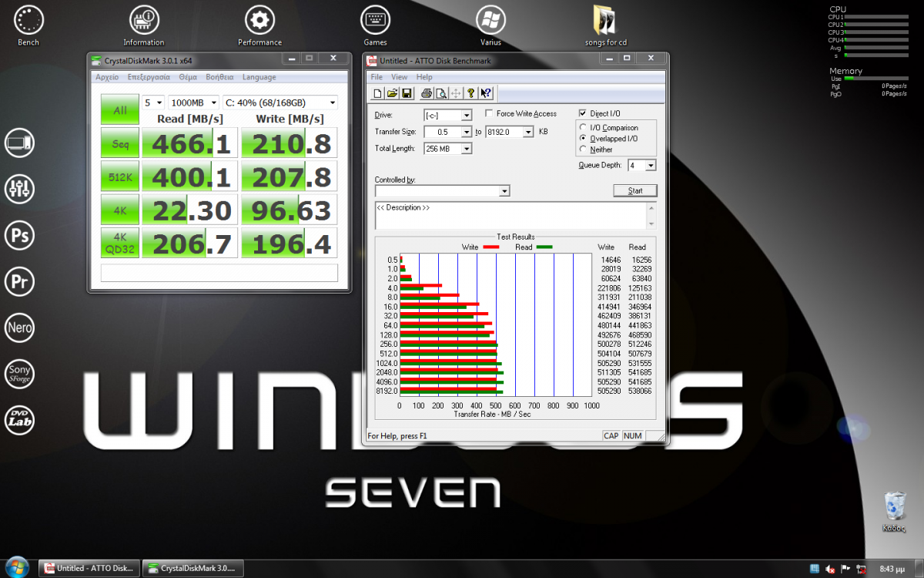Launch Premiere from the Pr sidebar icon
The width and height of the screenshot is (924, 578).
[19, 281]
